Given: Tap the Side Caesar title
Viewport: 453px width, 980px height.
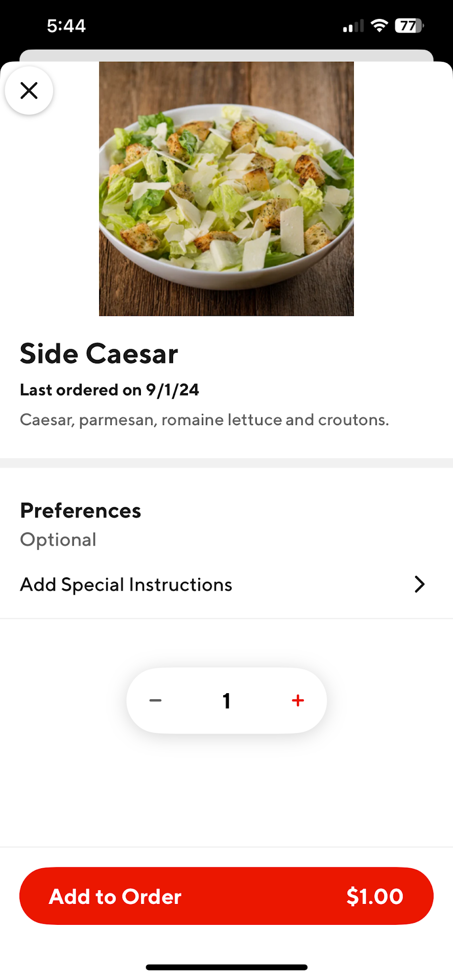Looking at the screenshot, I should coord(99,354).
